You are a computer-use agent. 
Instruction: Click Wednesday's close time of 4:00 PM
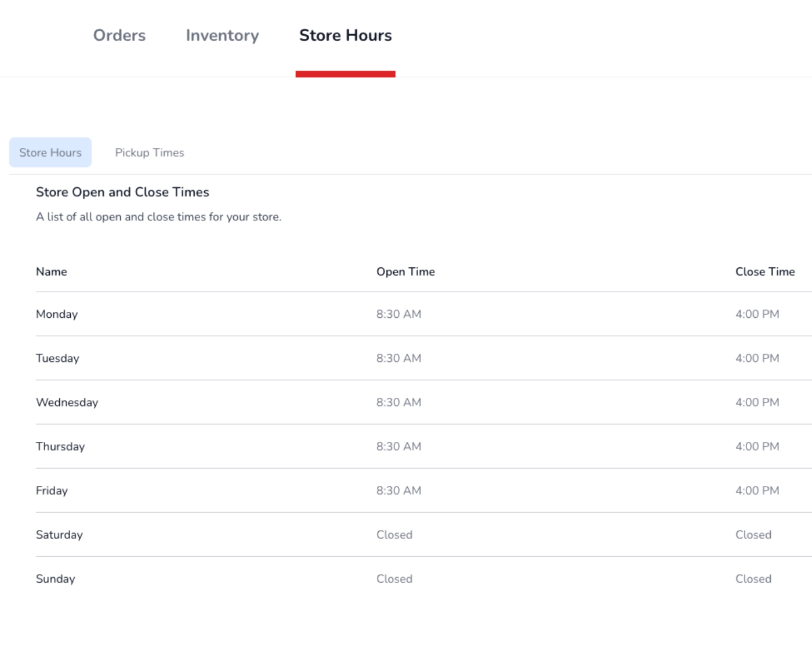pos(757,402)
